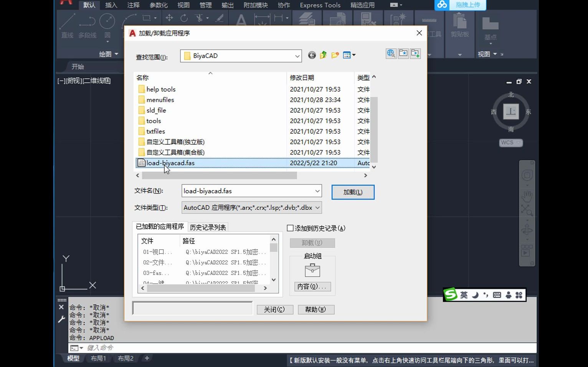Create a new folder in the dialog
The height and width of the screenshot is (367, 588).
tap(335, 55)
